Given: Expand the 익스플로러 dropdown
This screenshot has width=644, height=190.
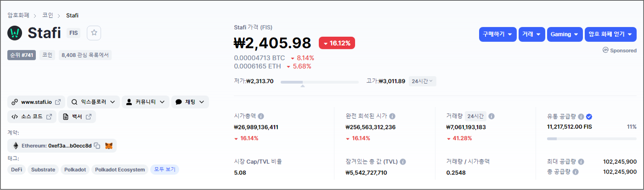Looking at the screenshot, I should point(93,102).
